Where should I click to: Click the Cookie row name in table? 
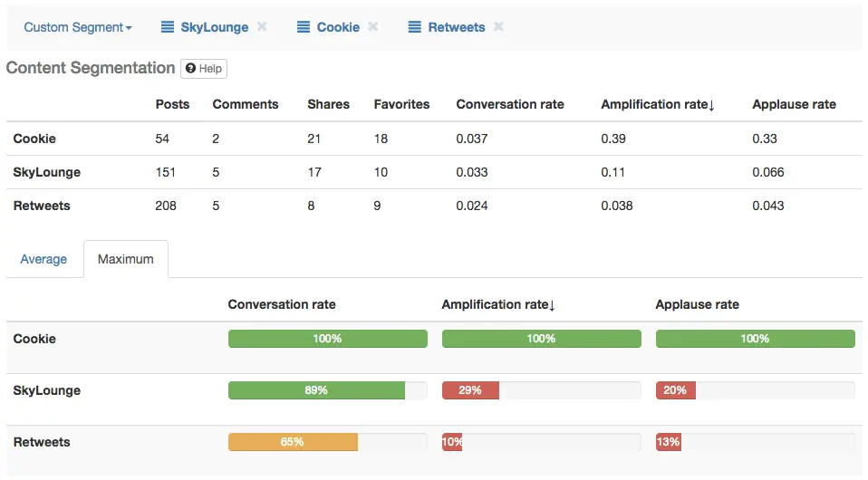(x=34, y=139)
